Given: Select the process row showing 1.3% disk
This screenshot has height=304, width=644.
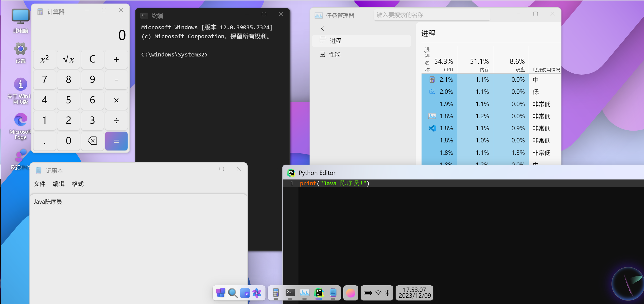Looking at the screenshot, I should tap(491, 153).
